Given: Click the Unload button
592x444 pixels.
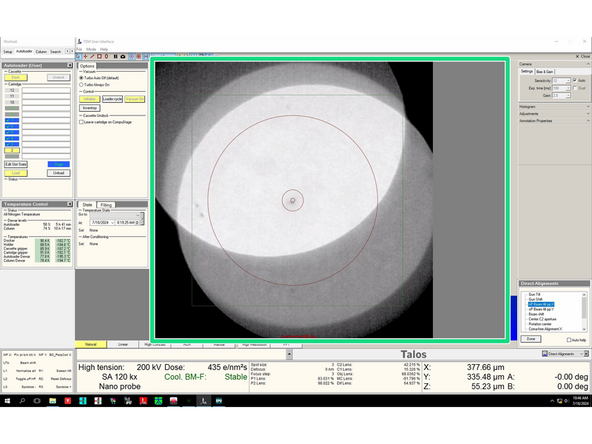Looking at the screenshot, I should 59,173.
